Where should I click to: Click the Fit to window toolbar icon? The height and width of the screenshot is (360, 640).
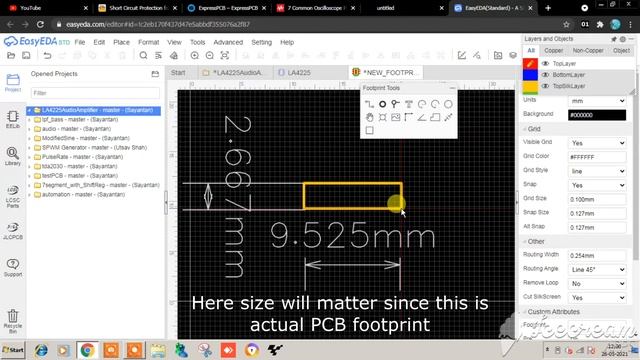click(x=224, y=56)
